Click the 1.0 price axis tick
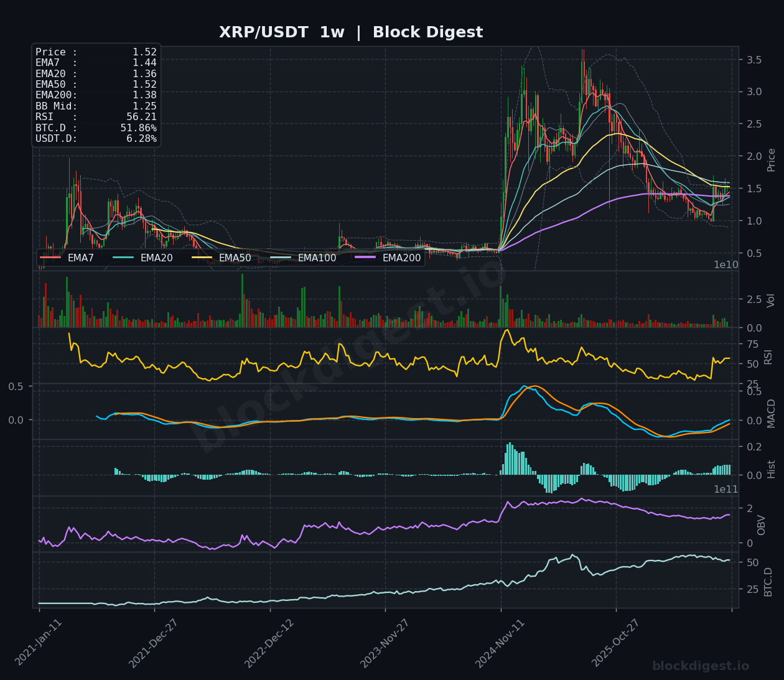 [x=754, y=221]
